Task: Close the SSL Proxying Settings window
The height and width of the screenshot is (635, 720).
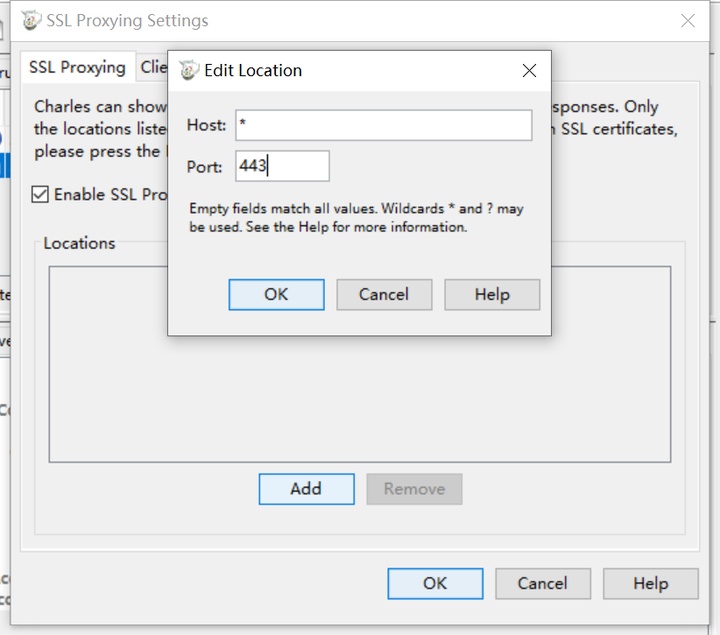Action: point(687,21)
